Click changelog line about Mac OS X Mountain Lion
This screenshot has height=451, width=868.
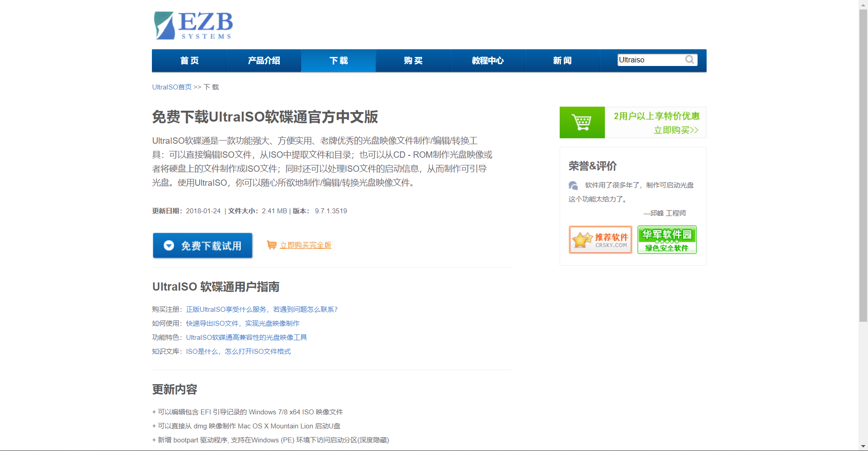[x=246, y=426]
